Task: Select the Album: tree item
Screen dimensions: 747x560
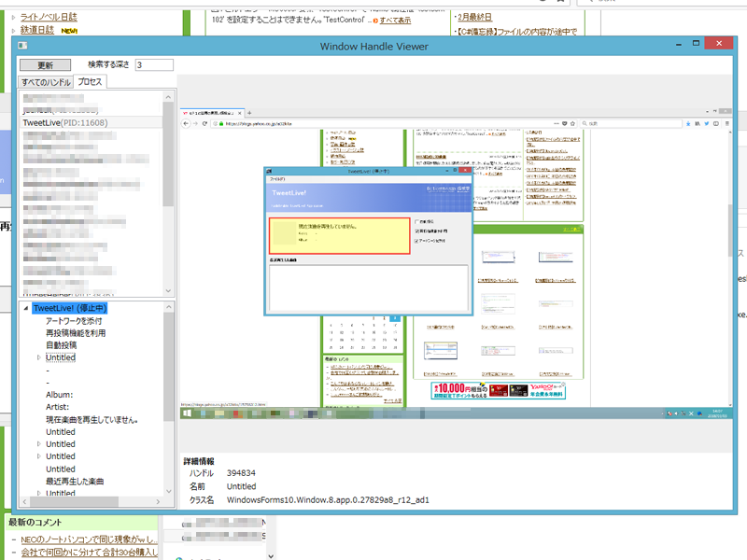Action: click(x=59, y=395)
